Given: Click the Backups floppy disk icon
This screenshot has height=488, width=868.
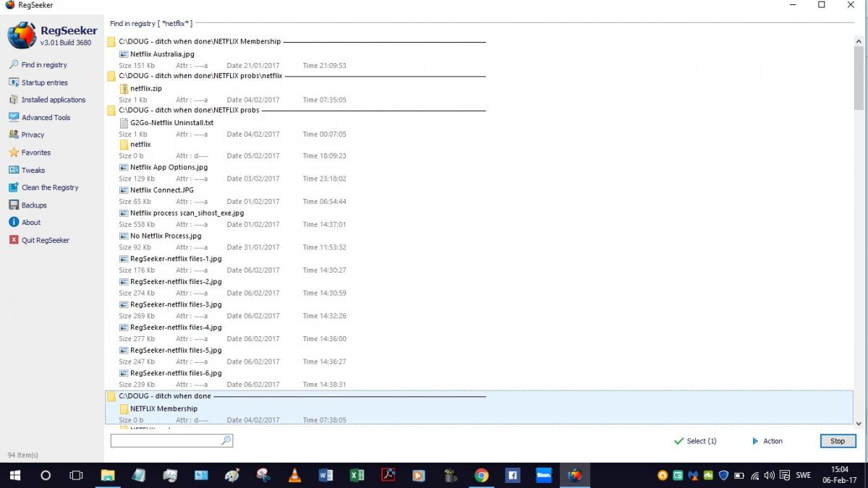Looking at the screenshot, I should coord(14,205).
